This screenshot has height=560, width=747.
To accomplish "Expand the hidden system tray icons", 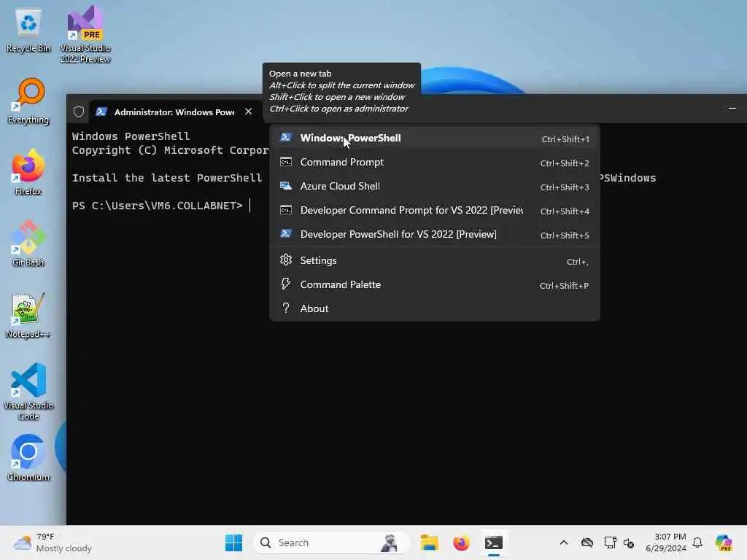I will [564, 542].
